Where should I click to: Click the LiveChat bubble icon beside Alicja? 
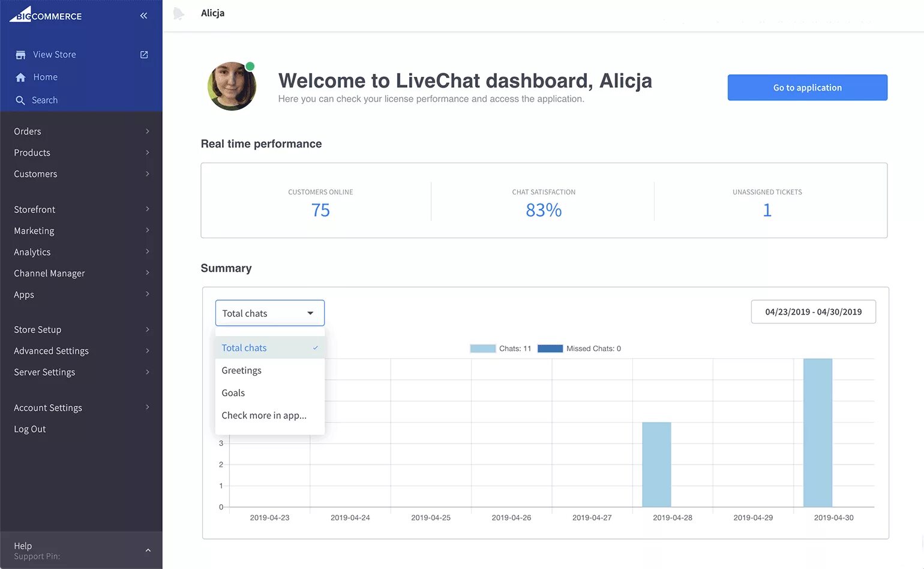point(178,13)
